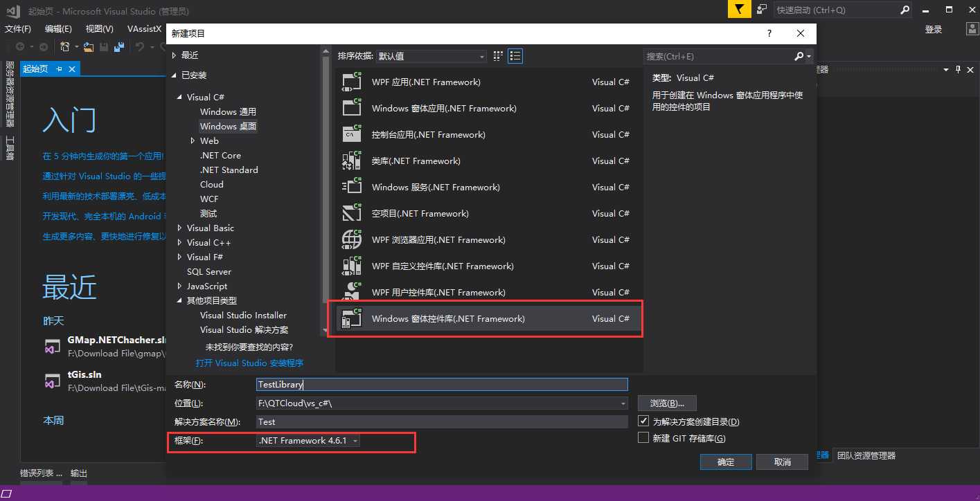Click the WPF 用户控件库 template icon
The image size is (980, 501).
click(x=352, y=292)
